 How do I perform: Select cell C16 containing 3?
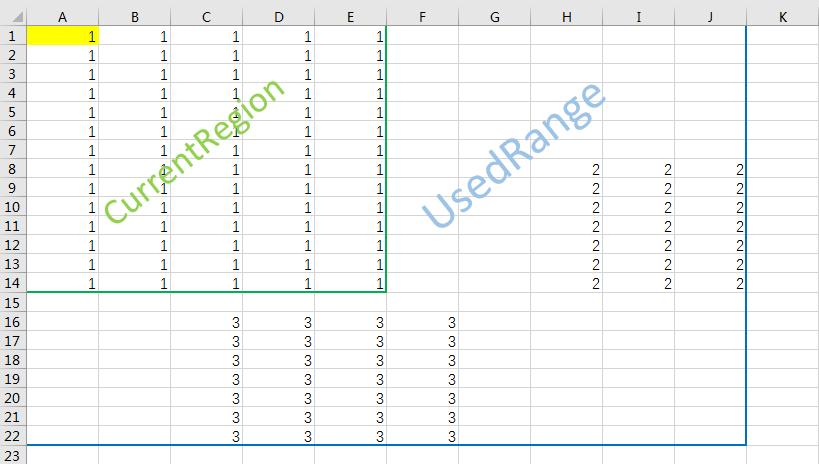206,322
